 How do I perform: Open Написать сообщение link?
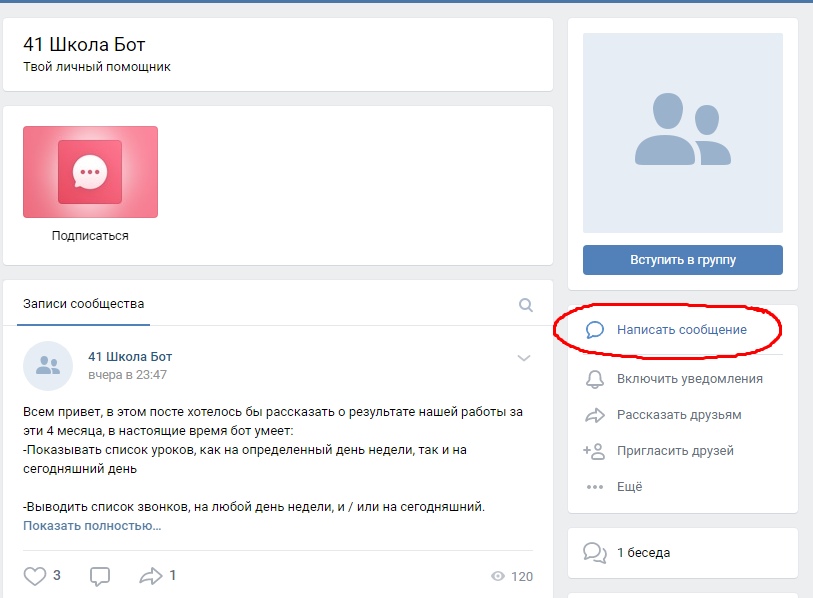681,330
